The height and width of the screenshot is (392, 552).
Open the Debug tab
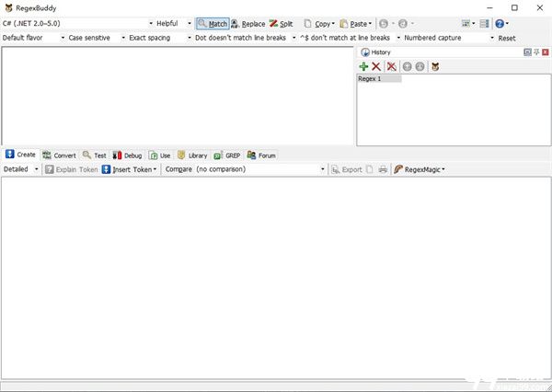click(x=127, y=156)
